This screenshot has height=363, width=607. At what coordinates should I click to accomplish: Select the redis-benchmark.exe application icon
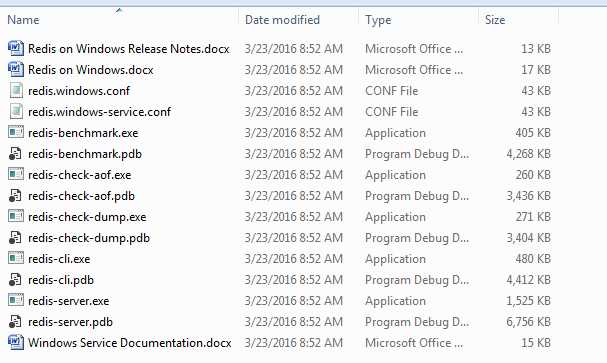tap(16, 132)
